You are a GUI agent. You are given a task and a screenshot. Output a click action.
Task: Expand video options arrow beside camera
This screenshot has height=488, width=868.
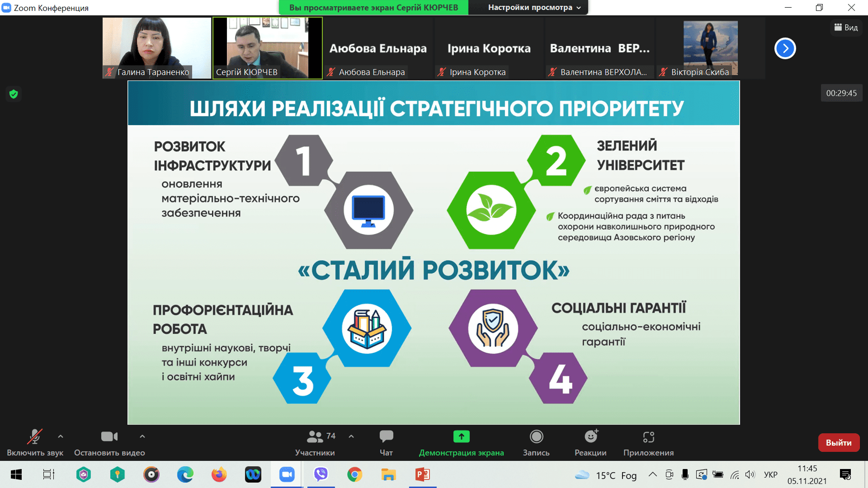(x=142, y=436)
